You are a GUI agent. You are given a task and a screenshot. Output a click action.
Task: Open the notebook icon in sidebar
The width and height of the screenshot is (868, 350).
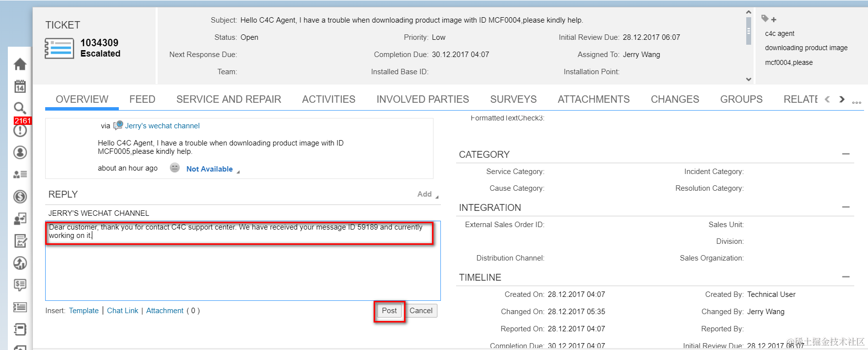(x=20, y=329)
